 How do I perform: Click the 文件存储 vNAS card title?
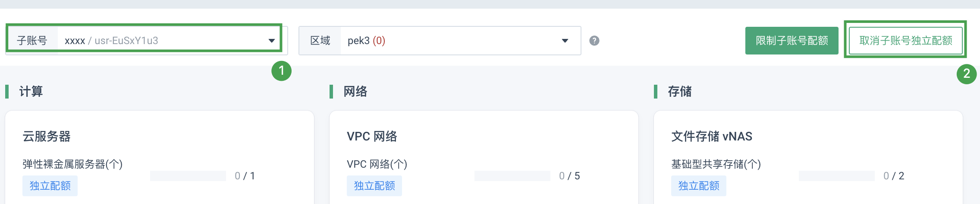[x=712, y=137]
